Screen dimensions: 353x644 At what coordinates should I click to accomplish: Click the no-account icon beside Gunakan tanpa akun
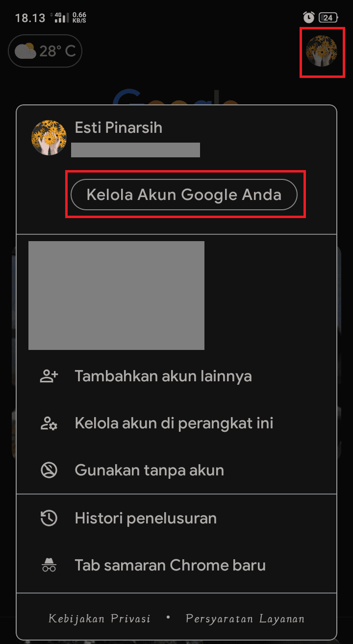pos(49,471)
